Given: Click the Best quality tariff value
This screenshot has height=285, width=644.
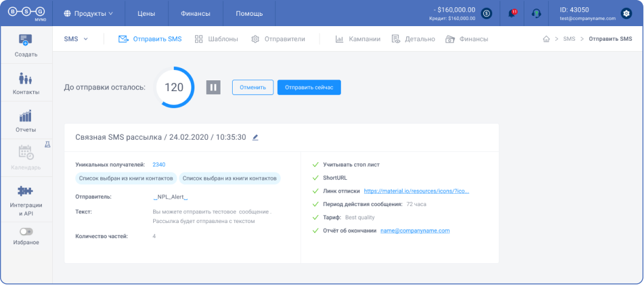Looking at the screenshot, I should [x=360, y=217].
